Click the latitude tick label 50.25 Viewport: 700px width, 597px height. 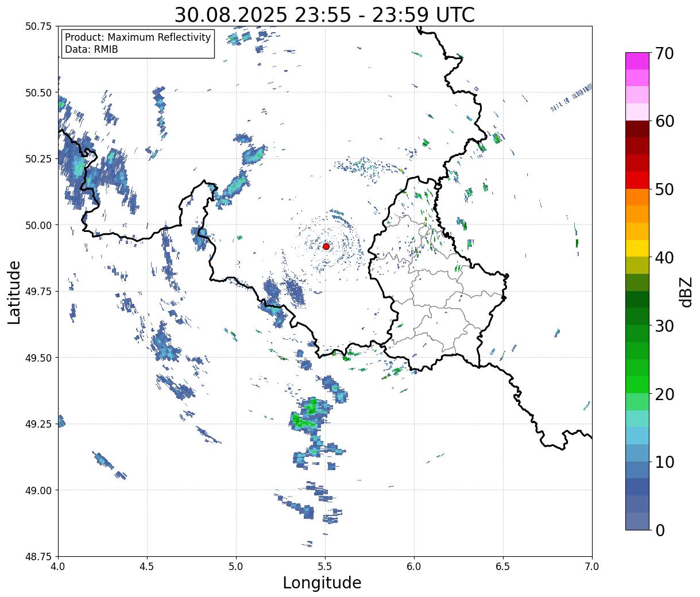click(x=38, y=159)
